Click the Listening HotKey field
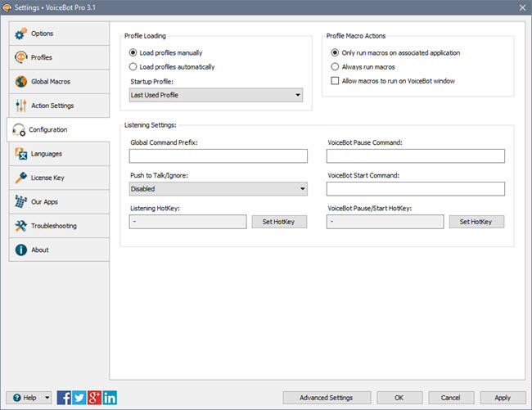Screen dimensions: 532x410 (187, 222)
